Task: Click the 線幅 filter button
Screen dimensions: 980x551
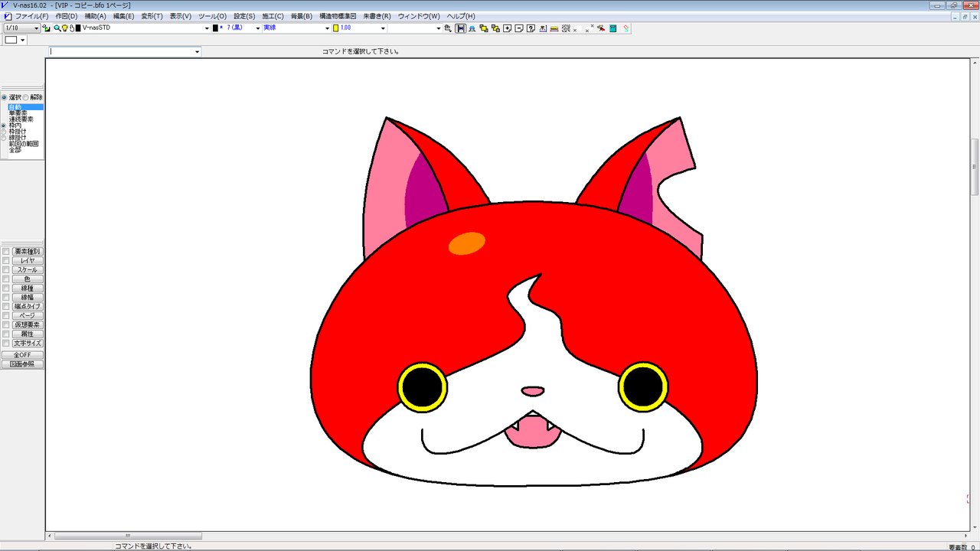Action: coord(28,297)
